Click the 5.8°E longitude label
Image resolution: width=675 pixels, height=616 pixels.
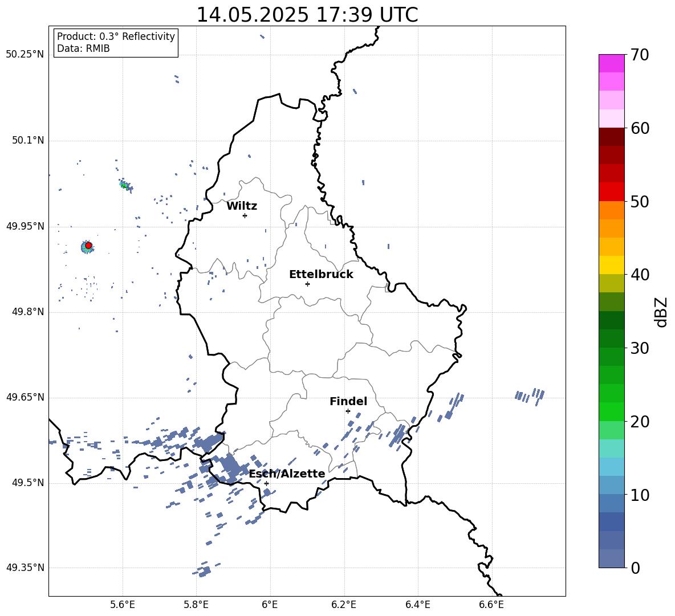tap(196, 605)
